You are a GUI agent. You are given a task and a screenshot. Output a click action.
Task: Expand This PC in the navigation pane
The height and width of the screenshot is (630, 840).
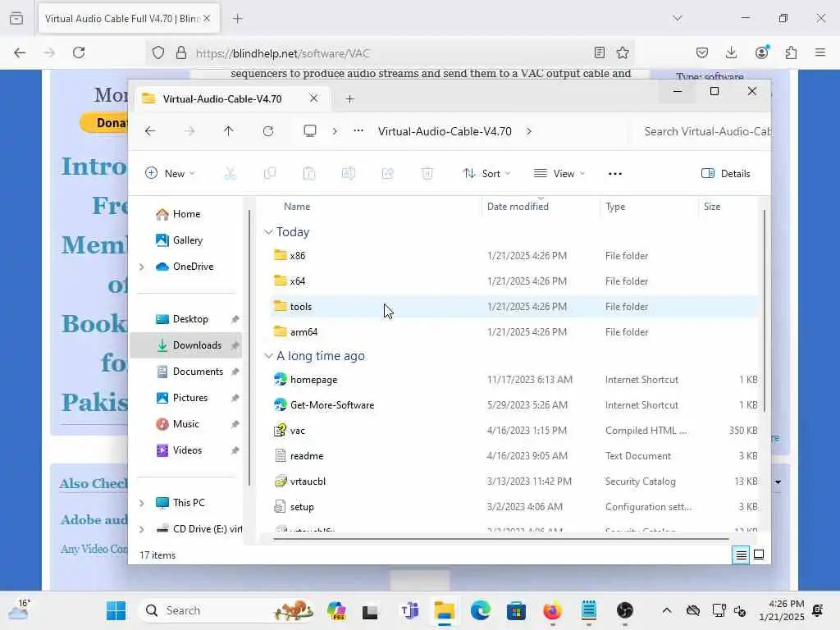click(141, 503)
